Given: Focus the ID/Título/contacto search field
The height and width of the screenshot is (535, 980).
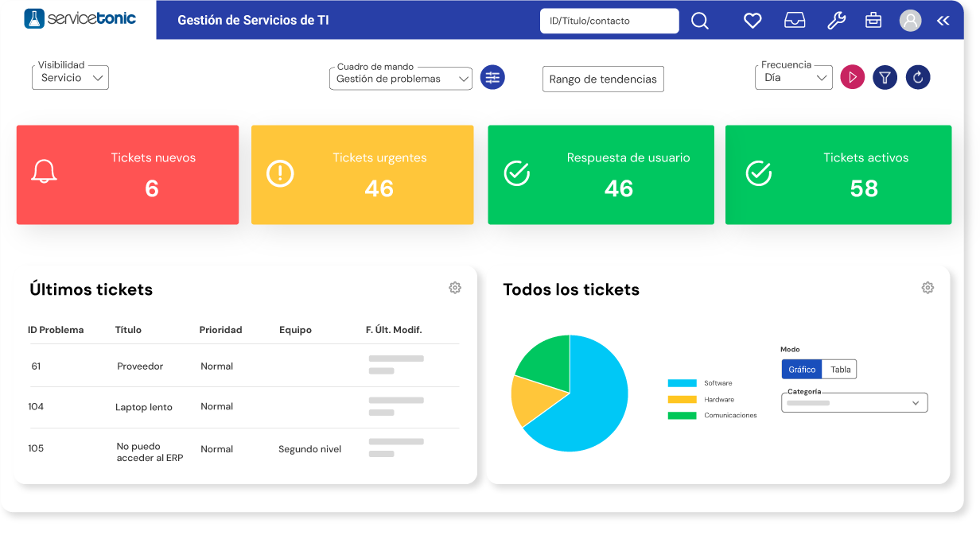Looking at the screenshot, I should (x=609, y=21).
